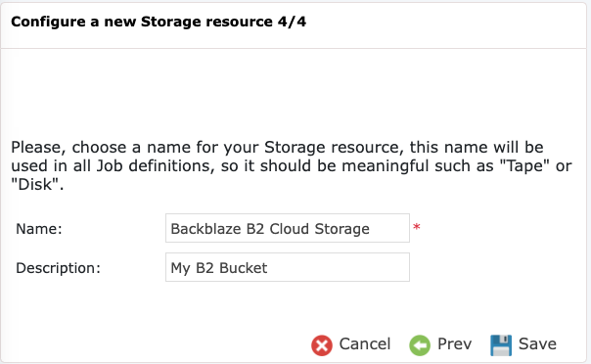Cancel the storage resource wizard via text label
This screenshot has width=591, height=364.
[x=364, y=343]
